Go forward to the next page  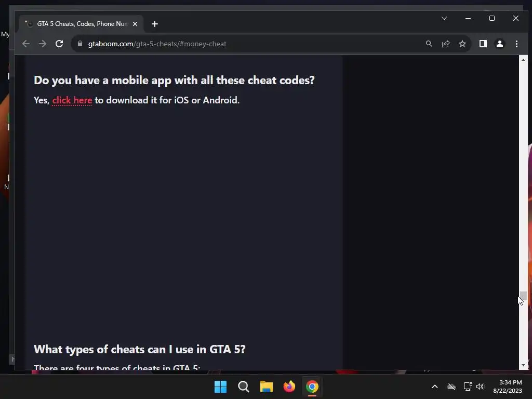coord(43,44)
